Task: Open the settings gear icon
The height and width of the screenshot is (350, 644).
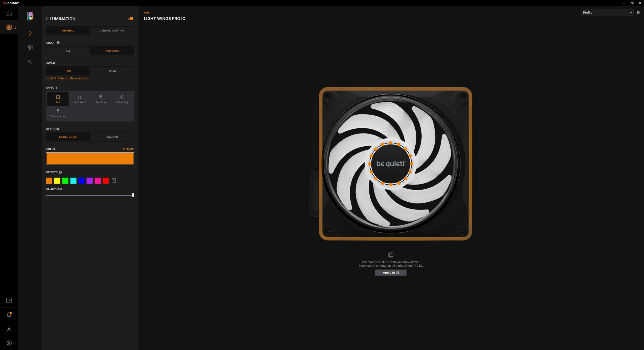Action: click(x=9, y=343)
